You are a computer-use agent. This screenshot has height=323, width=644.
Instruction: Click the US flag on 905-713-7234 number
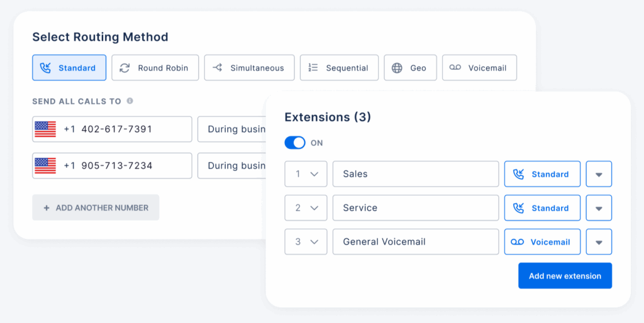tap(45, 166)
